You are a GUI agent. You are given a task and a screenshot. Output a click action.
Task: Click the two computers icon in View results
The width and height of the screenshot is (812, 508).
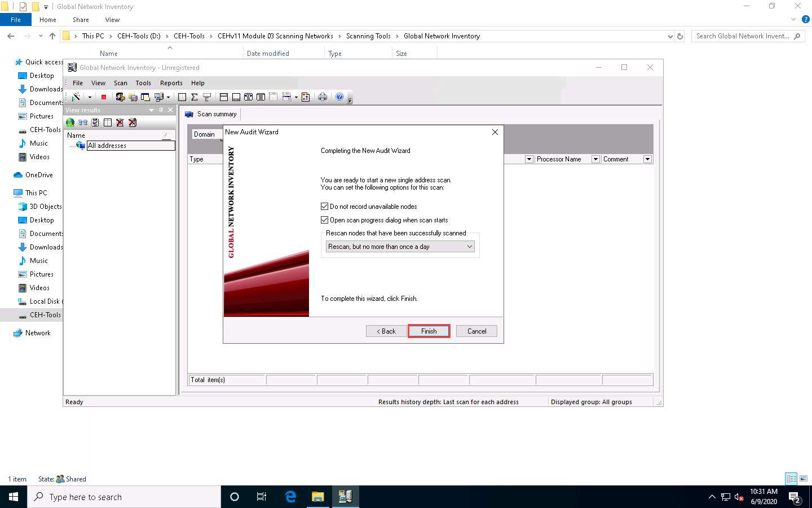point(83,122)
